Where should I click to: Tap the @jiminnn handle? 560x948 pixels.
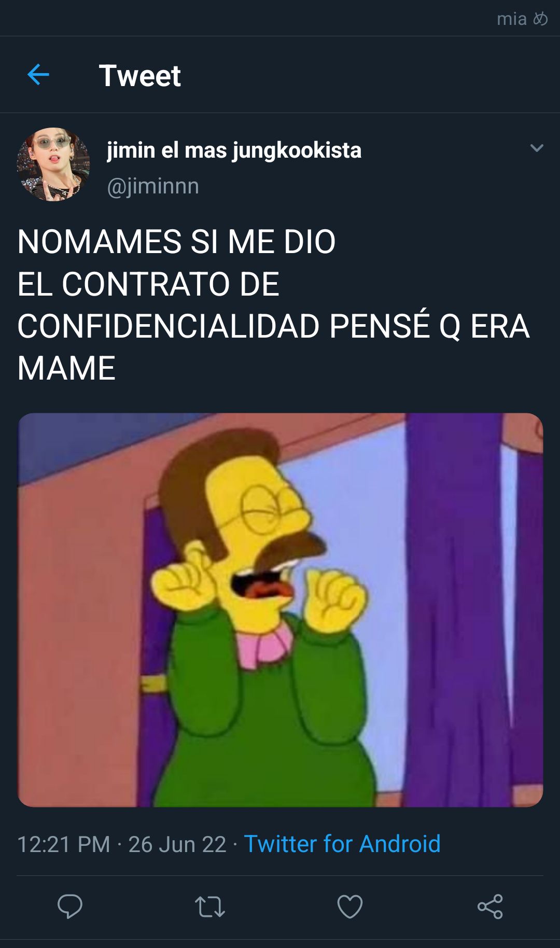point(153,186)
